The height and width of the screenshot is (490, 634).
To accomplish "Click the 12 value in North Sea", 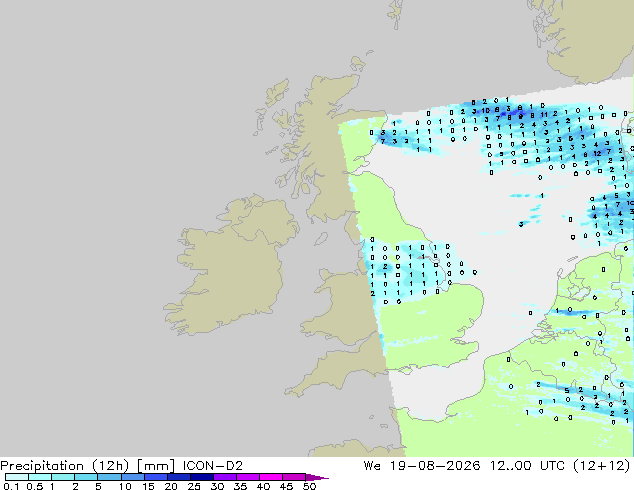I will pyautogui.click(x=597, y=154).
